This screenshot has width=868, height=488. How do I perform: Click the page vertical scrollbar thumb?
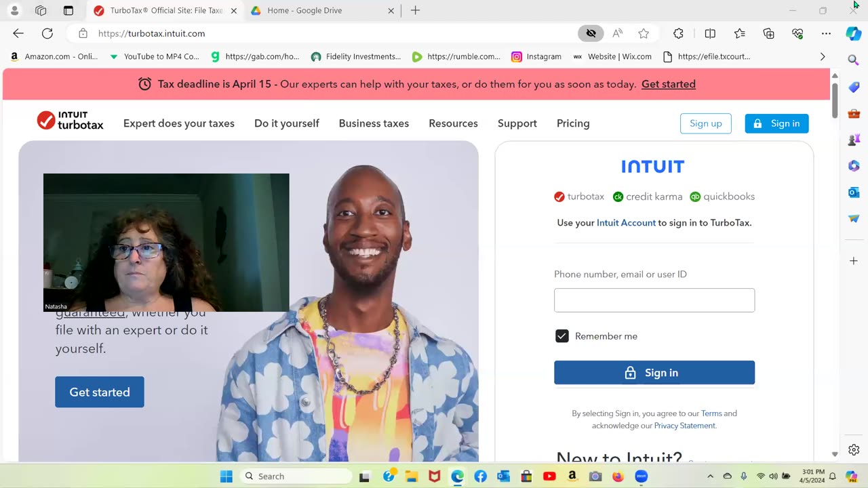(835, 100)
